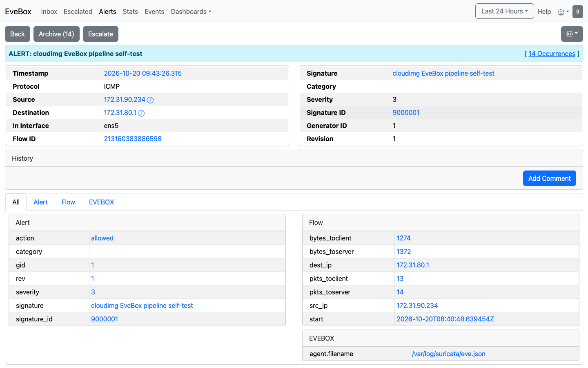The image size is (588, 368).
Task: Click the notification counter badge showing 0
Action: click(577, 12)
